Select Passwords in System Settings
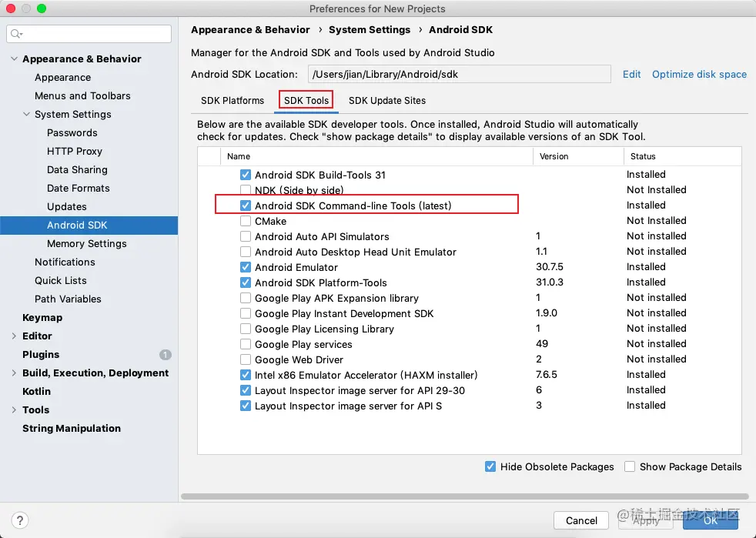 [x=72, y=133]
